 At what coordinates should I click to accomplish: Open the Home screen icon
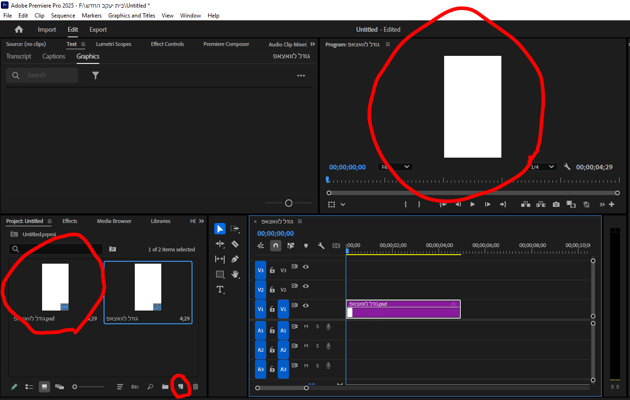click(x=18, y=30)
